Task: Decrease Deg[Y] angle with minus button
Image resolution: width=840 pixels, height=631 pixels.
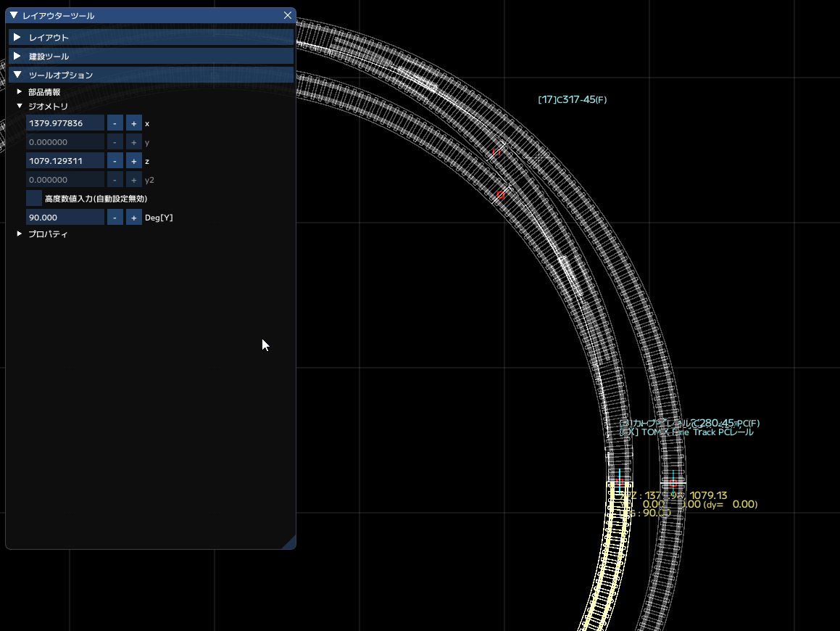Action: click(115, 217)
